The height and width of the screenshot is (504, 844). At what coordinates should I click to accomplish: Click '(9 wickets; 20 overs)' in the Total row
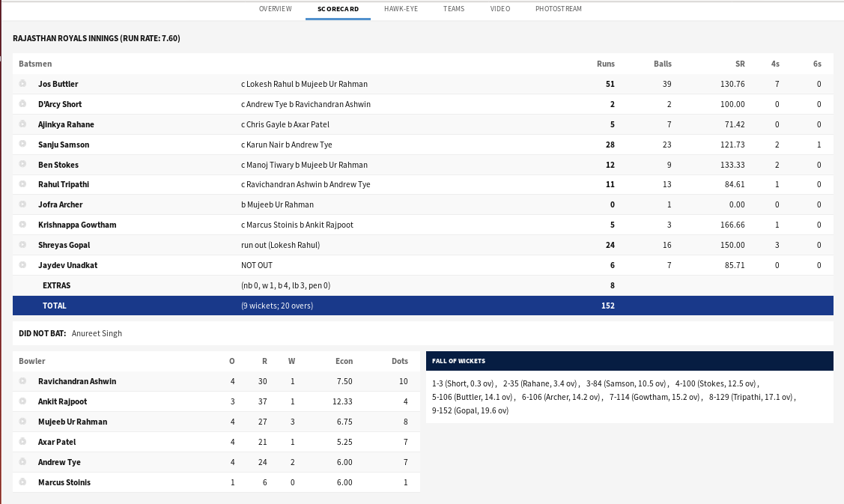point(277,306)
